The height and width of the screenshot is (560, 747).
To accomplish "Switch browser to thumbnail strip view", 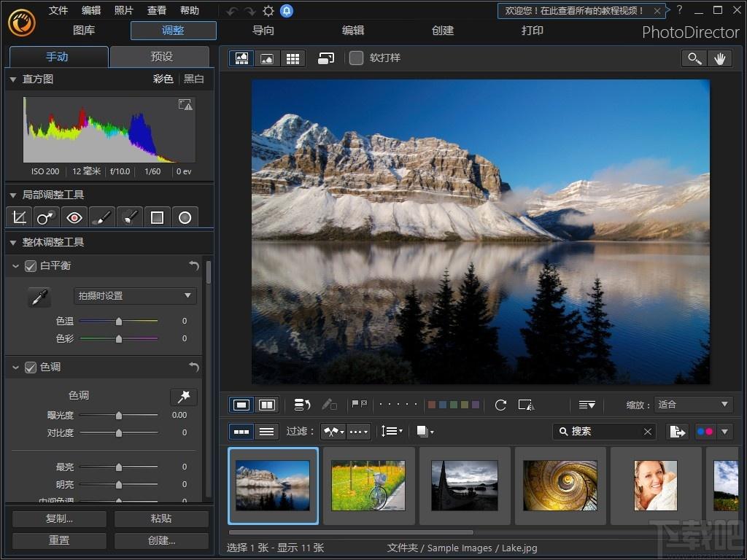I will pos(241,432).
